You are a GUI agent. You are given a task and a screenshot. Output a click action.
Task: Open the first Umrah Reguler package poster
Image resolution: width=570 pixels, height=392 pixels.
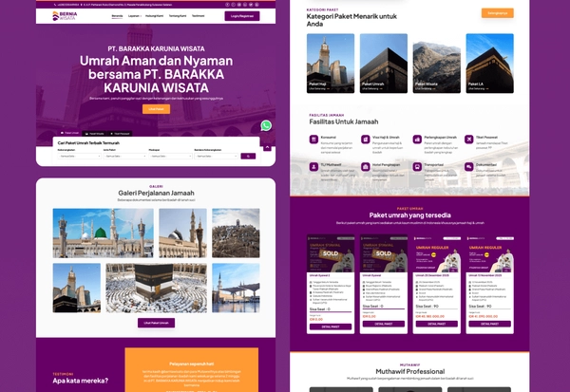coord(437,253)
